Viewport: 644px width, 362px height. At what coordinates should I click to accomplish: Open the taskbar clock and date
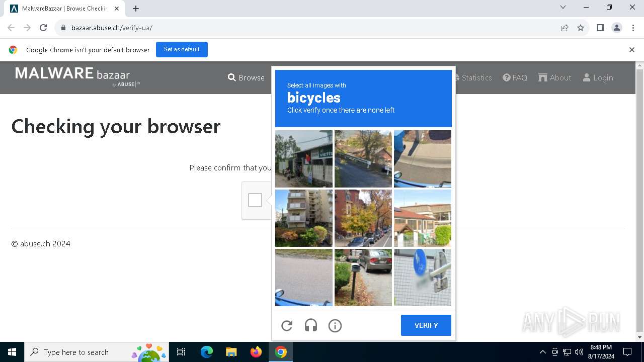click(x=601, y=352)
